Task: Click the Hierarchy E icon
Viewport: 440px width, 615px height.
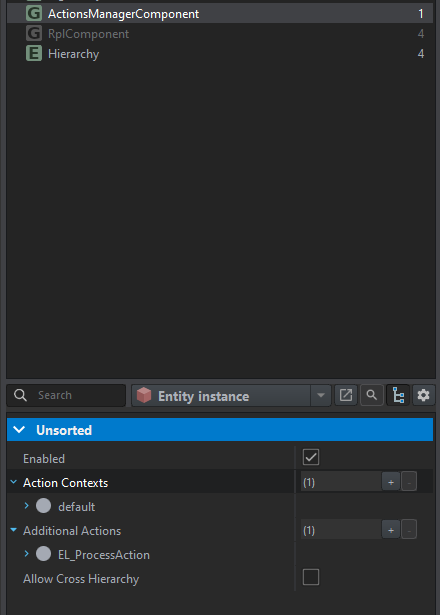Action: 34,53
